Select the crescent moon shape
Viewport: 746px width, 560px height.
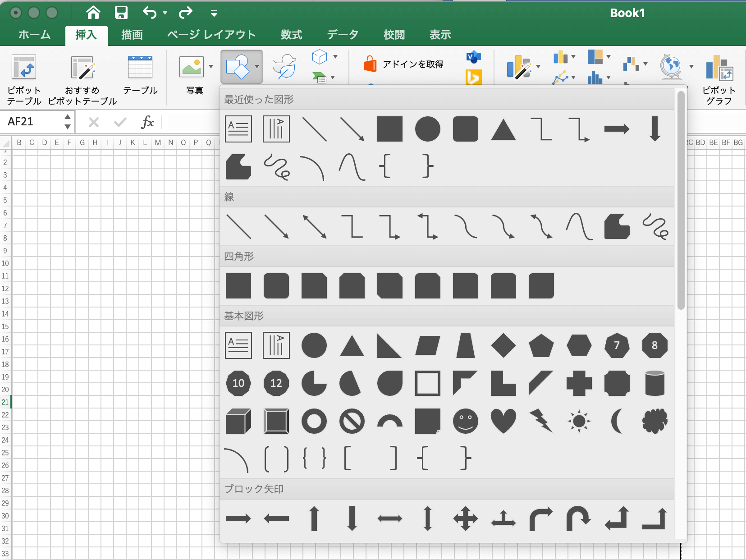[x=617, y=421]
